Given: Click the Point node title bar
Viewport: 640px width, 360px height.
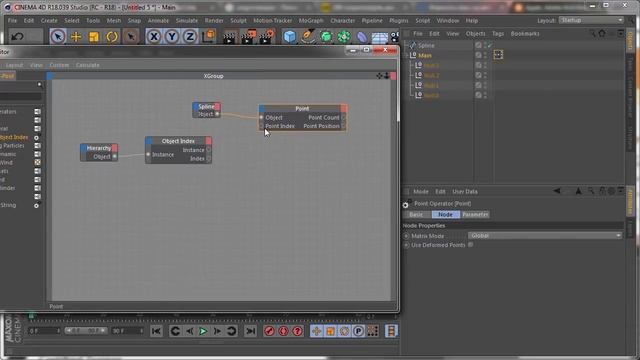Looking at the screenshot, I should [302, 109].
